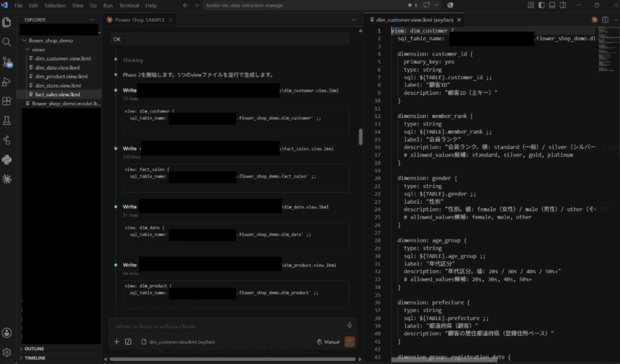Open the Terminal menu

click(129, 5)
